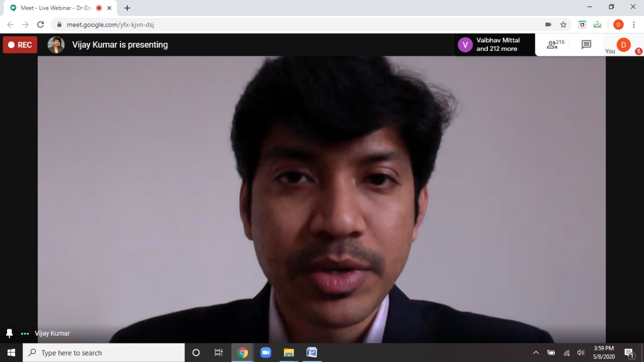Click the volume icon in system tray

pos(581,352)
